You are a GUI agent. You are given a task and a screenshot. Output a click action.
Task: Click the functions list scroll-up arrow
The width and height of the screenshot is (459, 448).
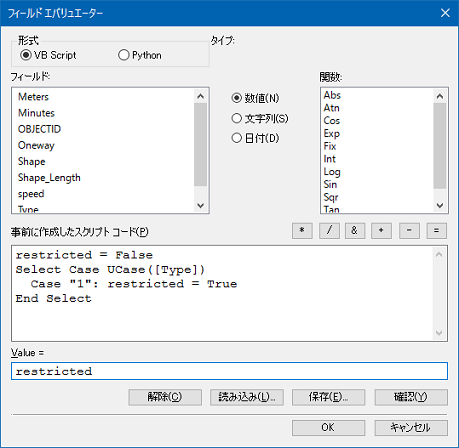click(x=440, y=96)
